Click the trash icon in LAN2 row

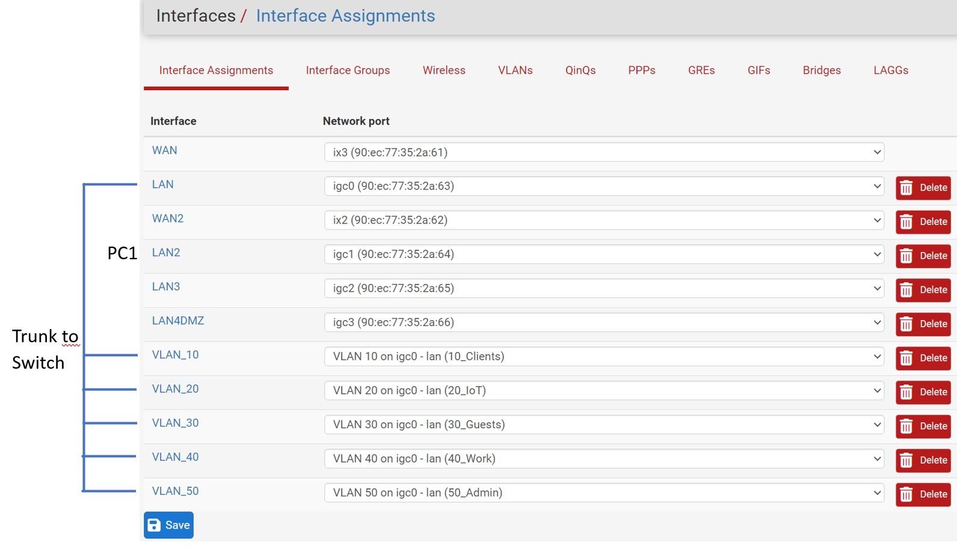[x=906, y=256]
